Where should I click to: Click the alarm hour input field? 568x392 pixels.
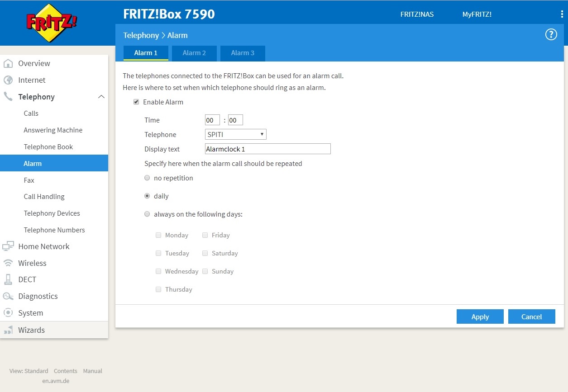click(x=212, y=120)
